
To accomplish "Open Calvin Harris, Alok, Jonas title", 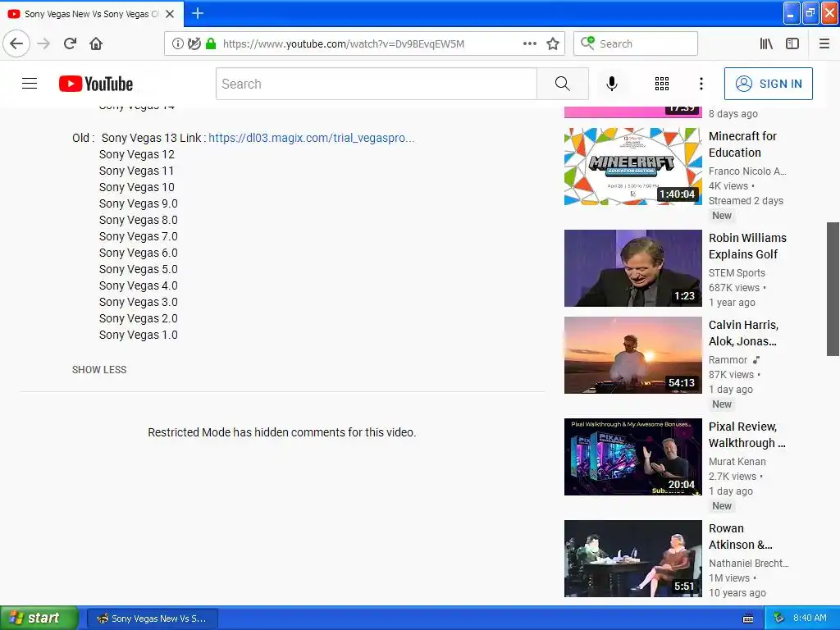I will (x=743, y=333).
